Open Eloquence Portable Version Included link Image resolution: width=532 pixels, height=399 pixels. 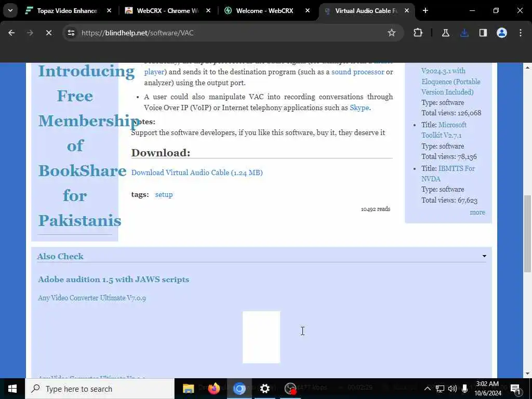(451, 82)
